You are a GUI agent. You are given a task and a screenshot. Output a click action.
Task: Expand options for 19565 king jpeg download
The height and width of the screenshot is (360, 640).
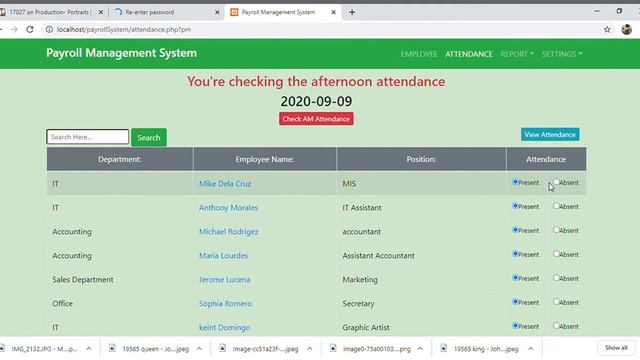(x=531, y=349)
